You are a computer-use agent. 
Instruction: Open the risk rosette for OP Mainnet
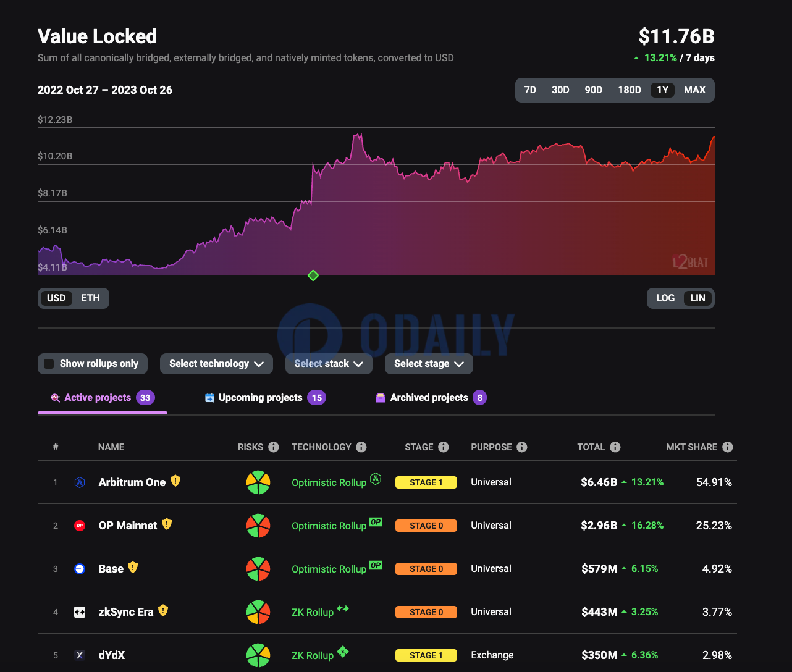[x=258, y=526]
